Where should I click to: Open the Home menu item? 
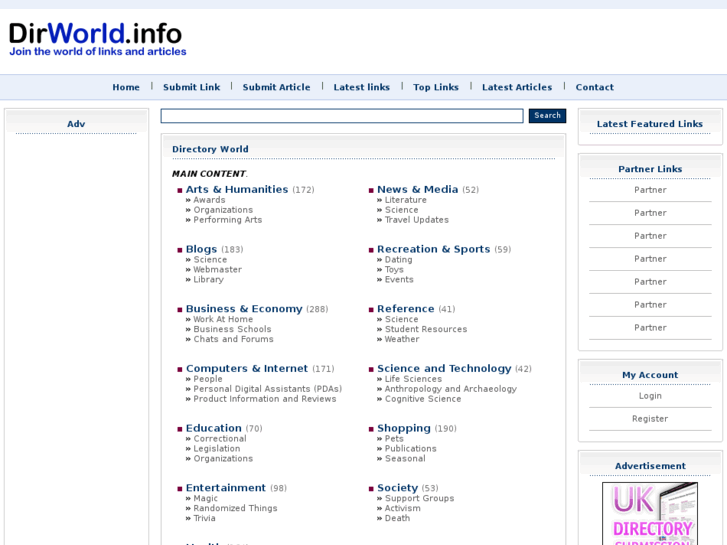coord(126,87)
